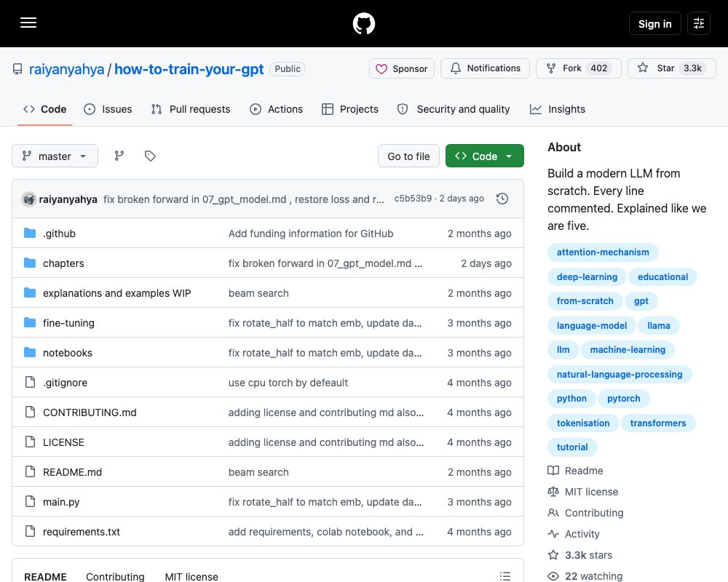Select the tutorial topic tag
This screenshot has height=582, width=728.
coord(572,447)
